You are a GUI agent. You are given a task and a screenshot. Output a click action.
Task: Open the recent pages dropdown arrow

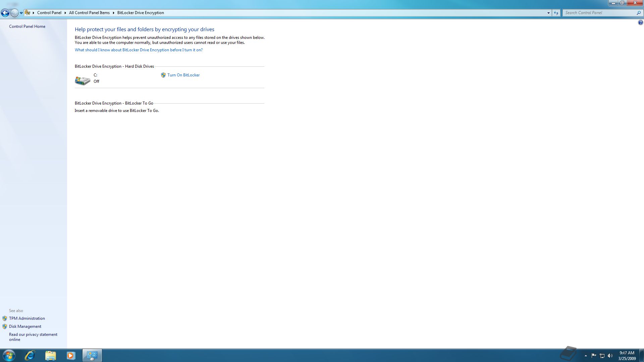click(x=21, y=13)
